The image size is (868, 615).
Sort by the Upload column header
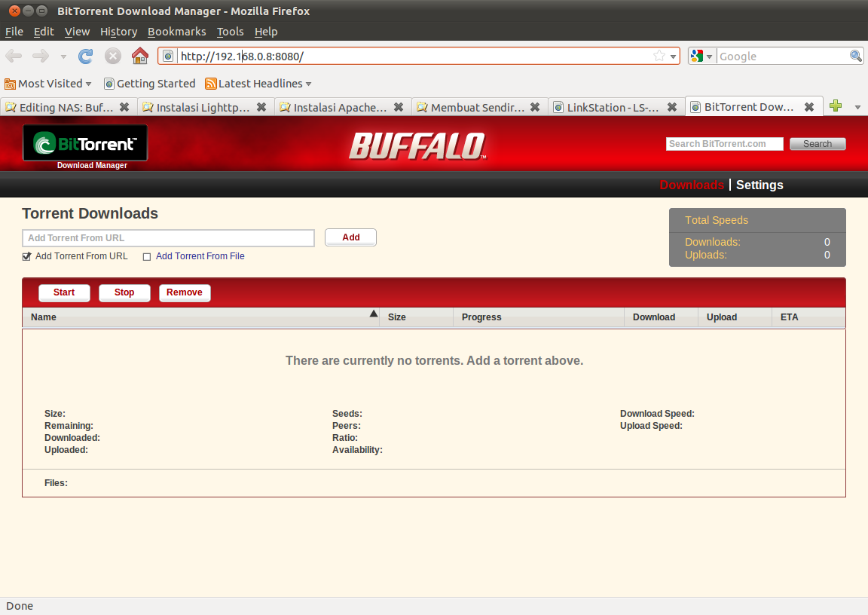pyautogui.click(x=735, y=317)
